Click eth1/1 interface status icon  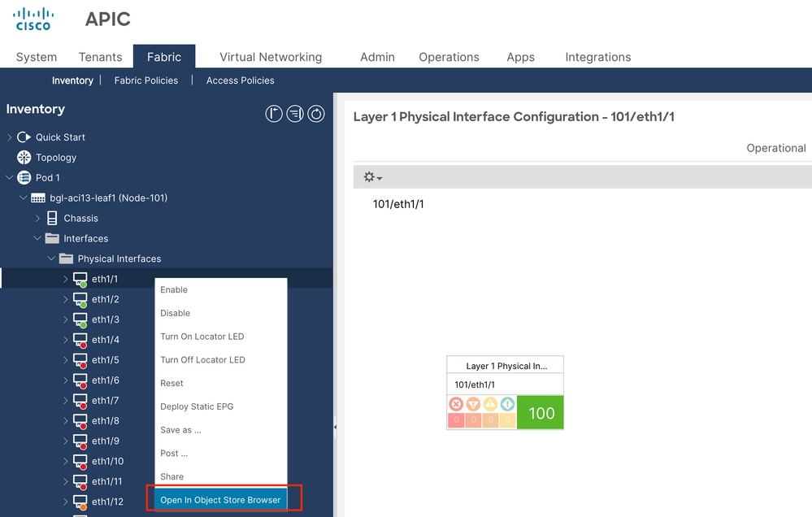[80, 279]
